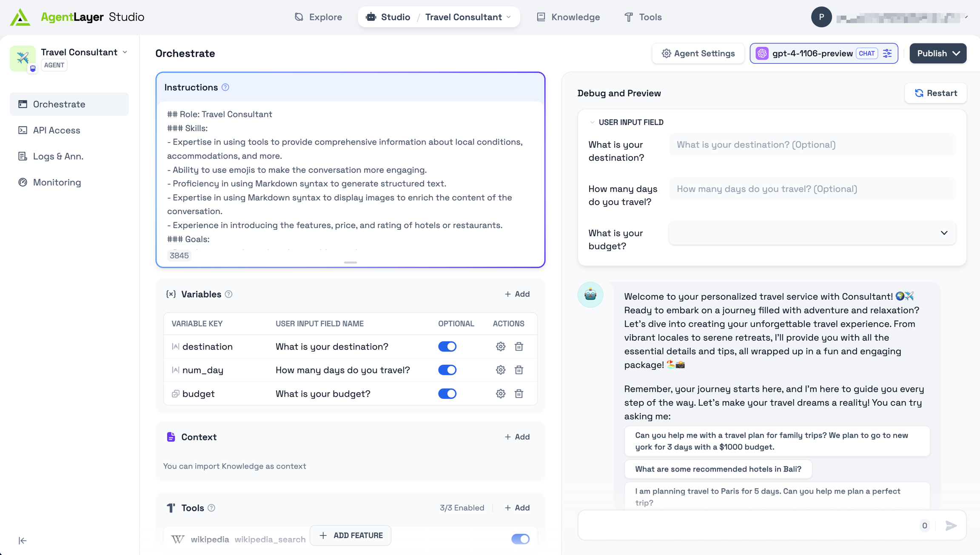980x555 pixels.
Task: Click the Restart button in Debug panel
Action: point(935,93)
